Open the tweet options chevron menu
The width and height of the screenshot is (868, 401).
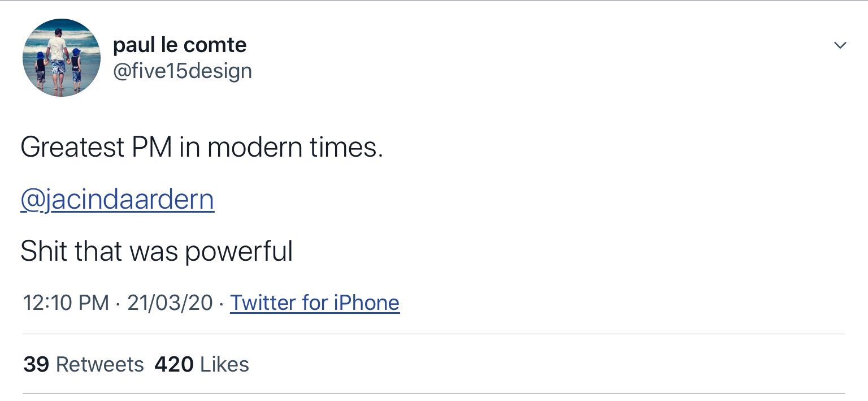coord(840,45)
